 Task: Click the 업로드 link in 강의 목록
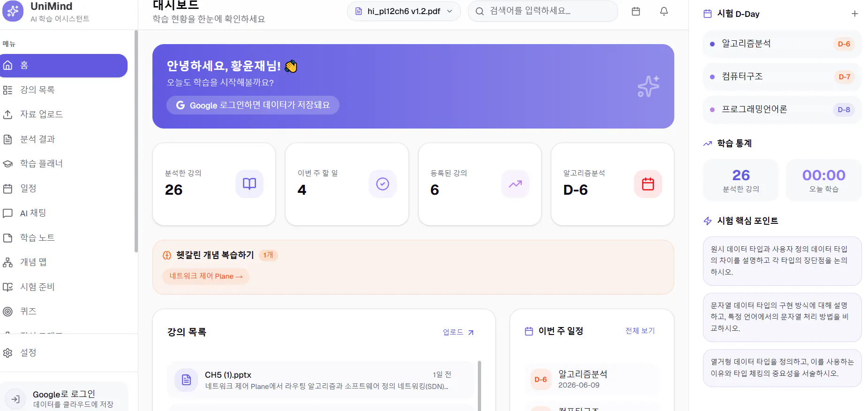(458, 332)
